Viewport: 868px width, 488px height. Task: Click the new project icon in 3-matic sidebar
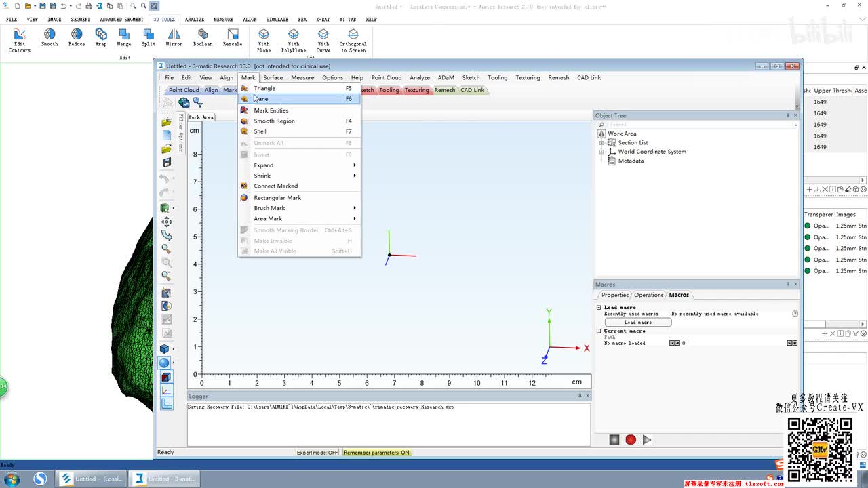click(x=167, y=136)
